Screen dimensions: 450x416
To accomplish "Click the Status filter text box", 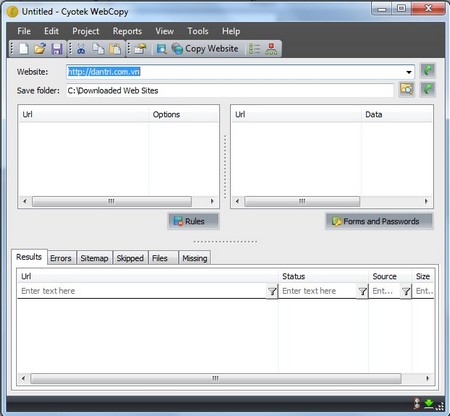I will [318, 291].
